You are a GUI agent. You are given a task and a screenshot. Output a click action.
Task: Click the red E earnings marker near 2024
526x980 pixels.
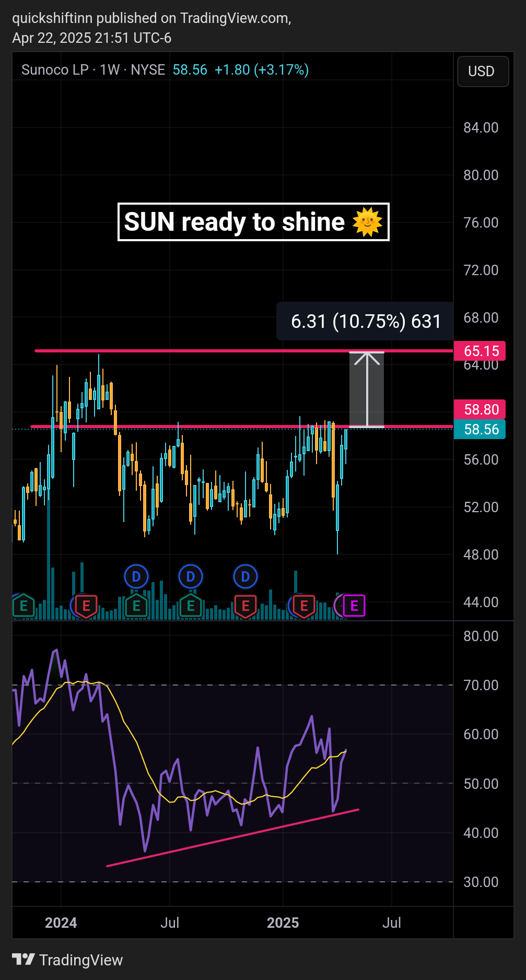(x=86, y=606)
